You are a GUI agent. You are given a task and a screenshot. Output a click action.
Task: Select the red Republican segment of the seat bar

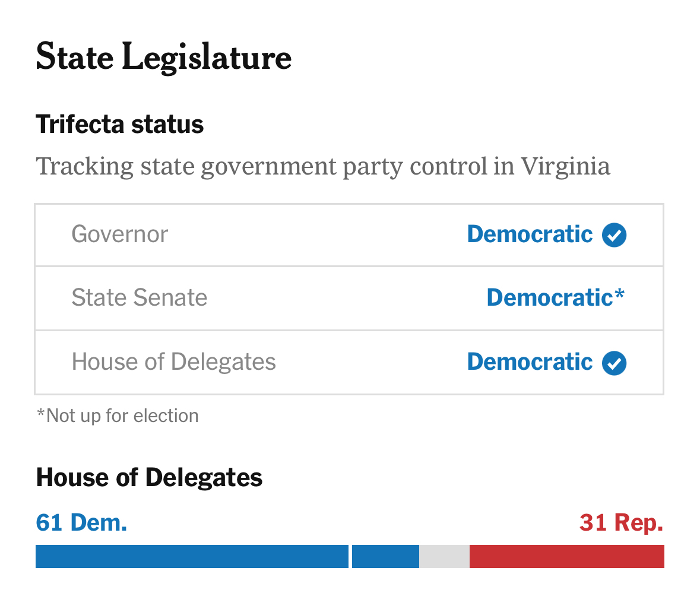click(x=566, y=556)
